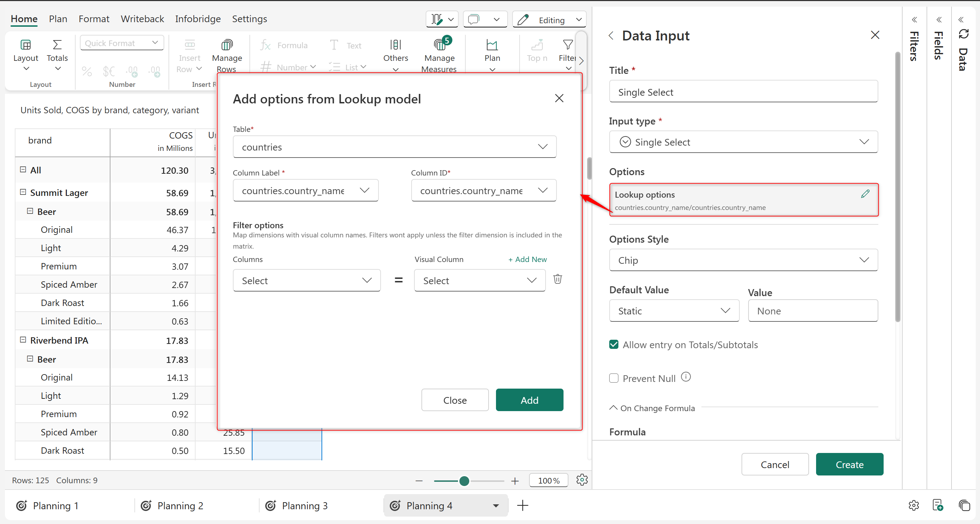Collapse the Summit Lager row
Viewport: 980px width, 524px height.
click(x=23, y=192)
